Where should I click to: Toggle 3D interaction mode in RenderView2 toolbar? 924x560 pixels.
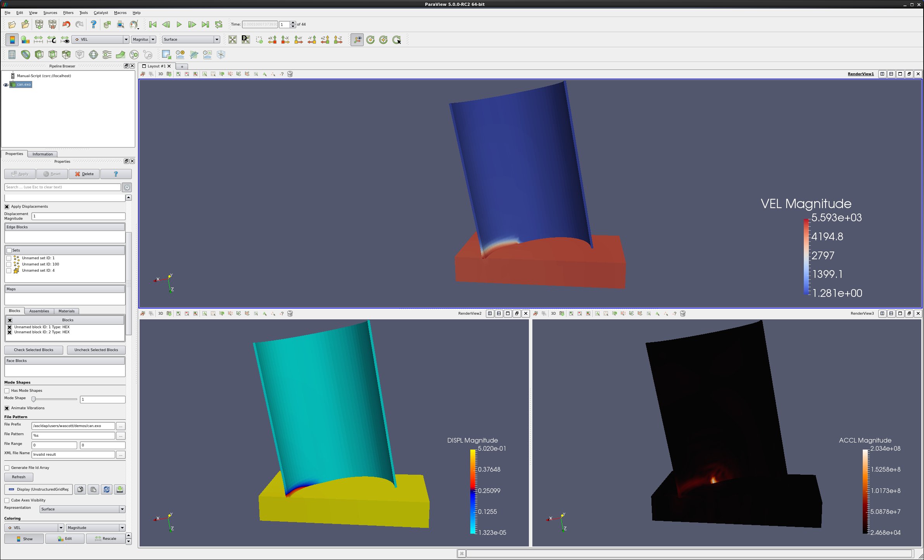point(161,314)
